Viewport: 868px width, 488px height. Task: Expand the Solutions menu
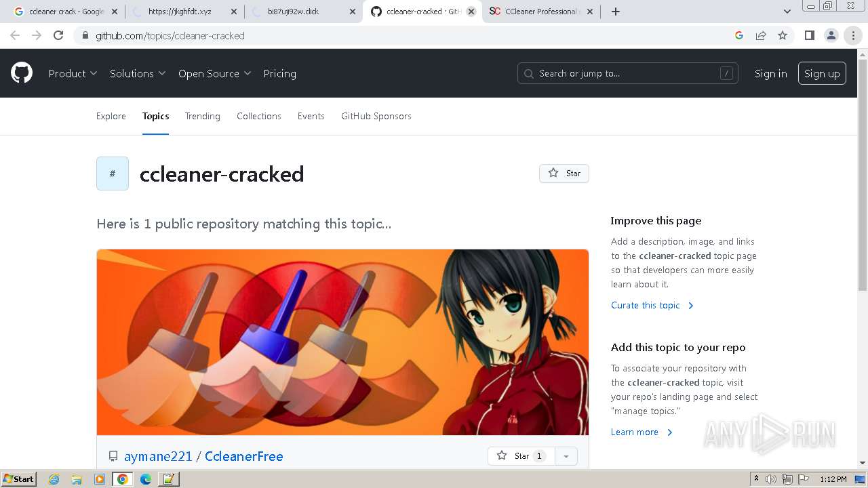[x=138, y=73]
